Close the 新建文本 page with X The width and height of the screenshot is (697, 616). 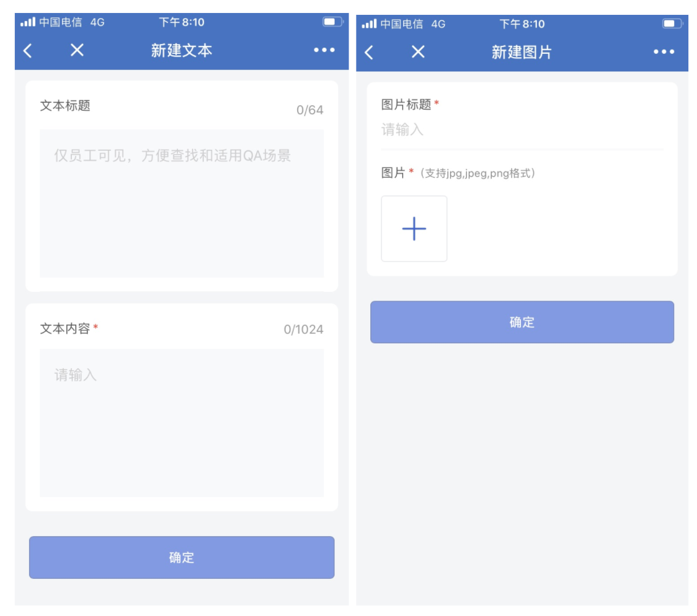[x=77, y=50]
